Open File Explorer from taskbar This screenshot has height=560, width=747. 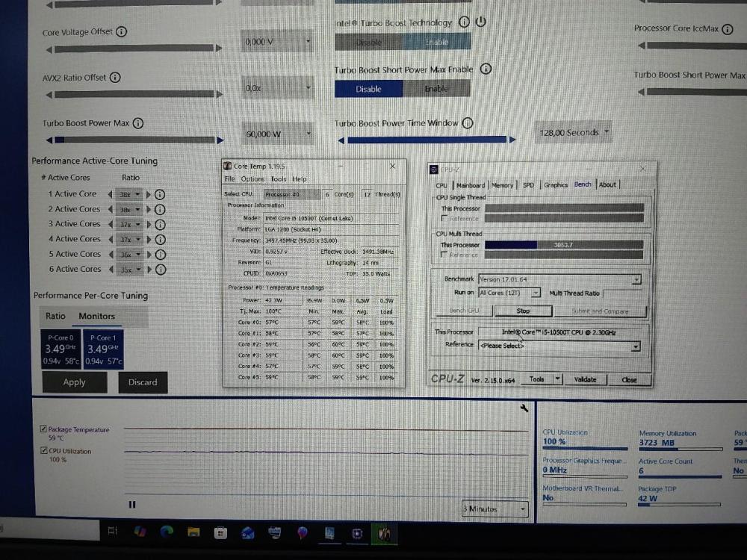(x=193, y=532)
